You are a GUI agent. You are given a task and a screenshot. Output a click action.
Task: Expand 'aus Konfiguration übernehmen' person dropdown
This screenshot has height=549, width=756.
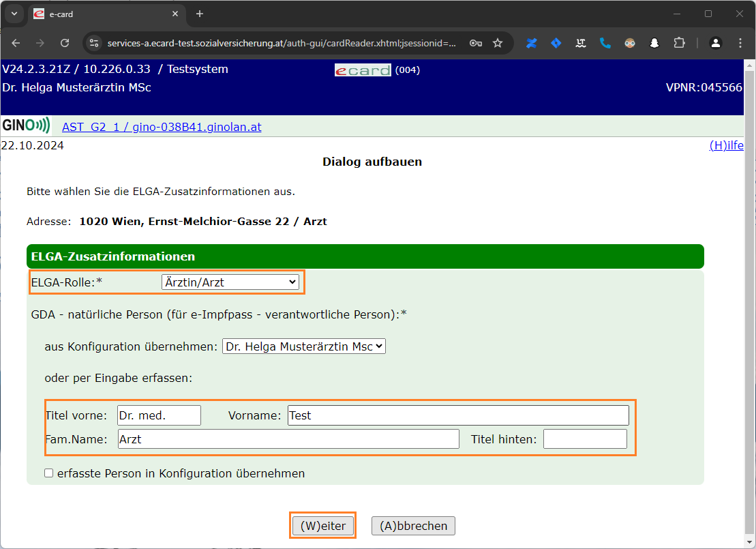click(303, 346)
